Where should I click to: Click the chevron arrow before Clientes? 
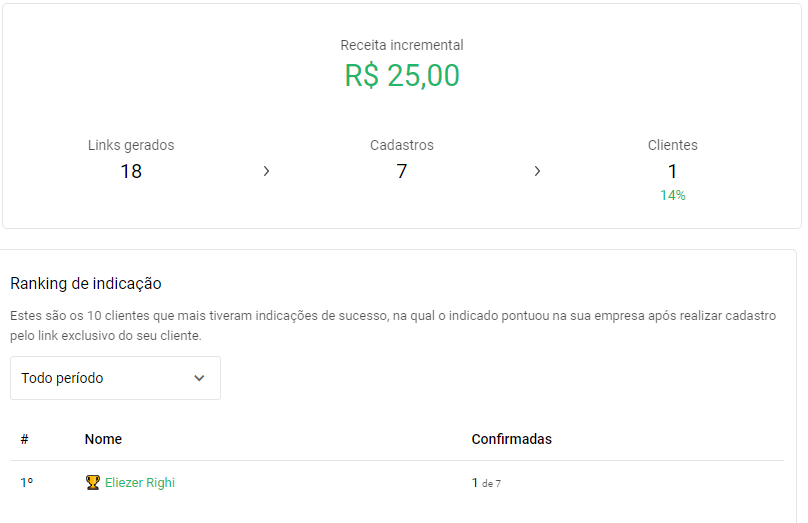(x=537, y=171)
